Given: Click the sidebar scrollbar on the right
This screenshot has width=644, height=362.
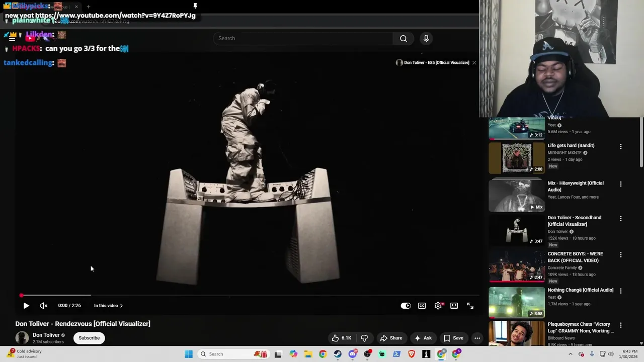Looking at the screenshot, I should click(641, 143).
